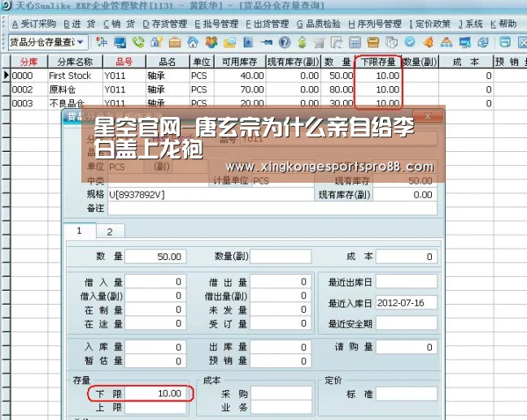Screen dimensions: 527x420
Task: Click the calculator toolbar icon
Action: coord(355,42)
